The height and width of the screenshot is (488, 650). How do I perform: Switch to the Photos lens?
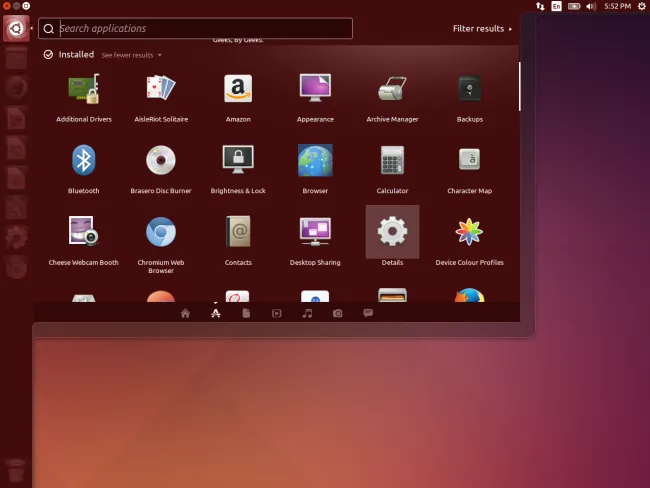coord(338,313)
